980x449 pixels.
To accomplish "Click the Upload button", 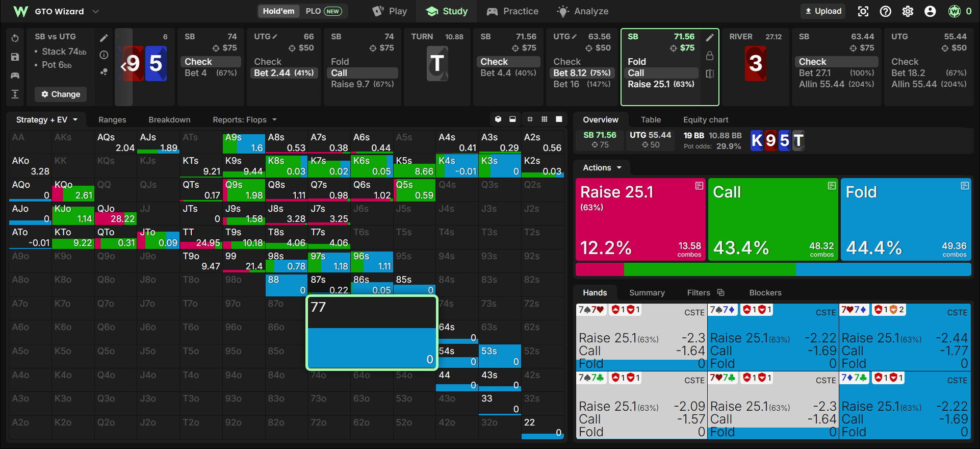I will [x=823, y=11].
